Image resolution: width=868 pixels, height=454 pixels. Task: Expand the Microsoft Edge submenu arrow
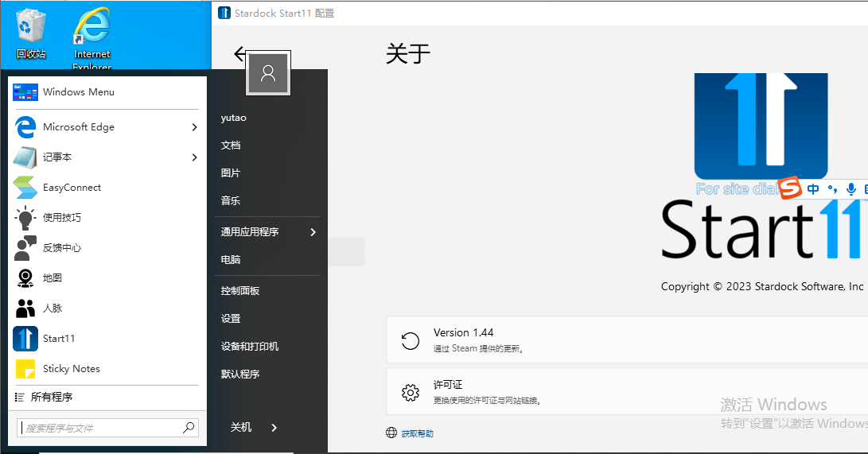pos(194,127)
